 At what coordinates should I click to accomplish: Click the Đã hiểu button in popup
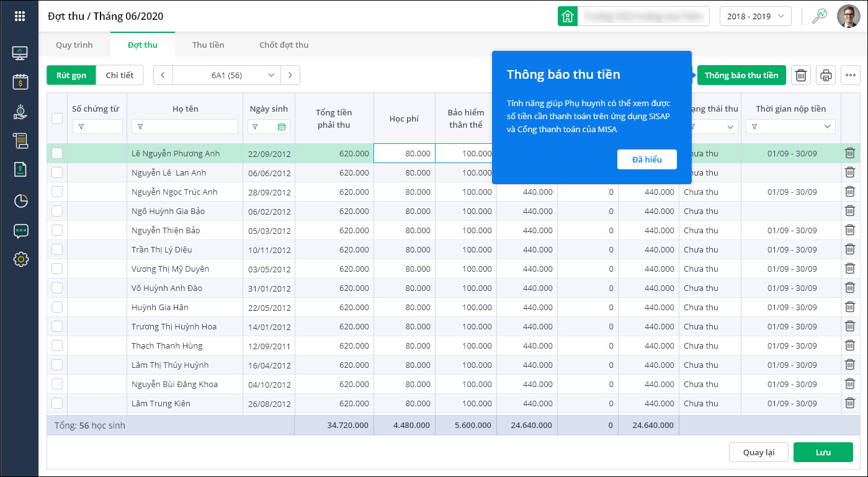click(x=647, y=159)
